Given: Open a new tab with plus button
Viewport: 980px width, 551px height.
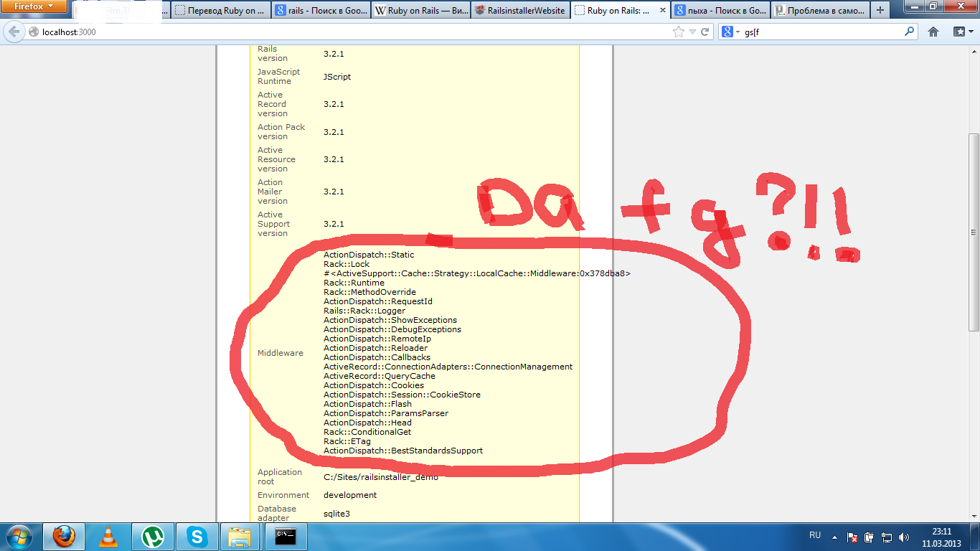Looking at the screenshot, I should click(x=880, y=11).
